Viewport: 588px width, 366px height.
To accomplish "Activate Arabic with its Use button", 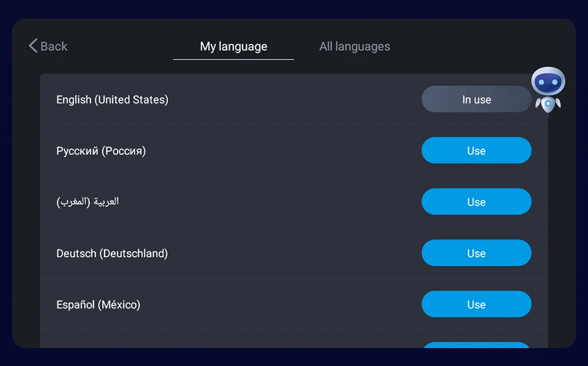I will [476, 202].
